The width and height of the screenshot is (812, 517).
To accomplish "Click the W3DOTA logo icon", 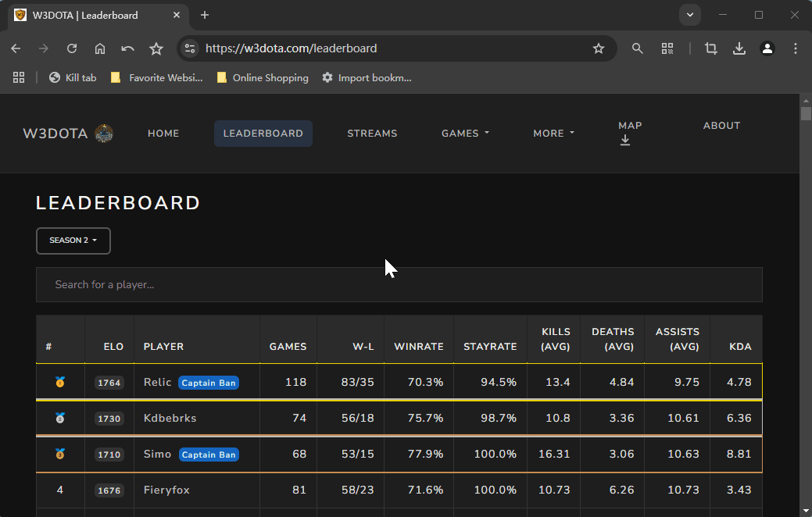I will (x=104, y=134).
